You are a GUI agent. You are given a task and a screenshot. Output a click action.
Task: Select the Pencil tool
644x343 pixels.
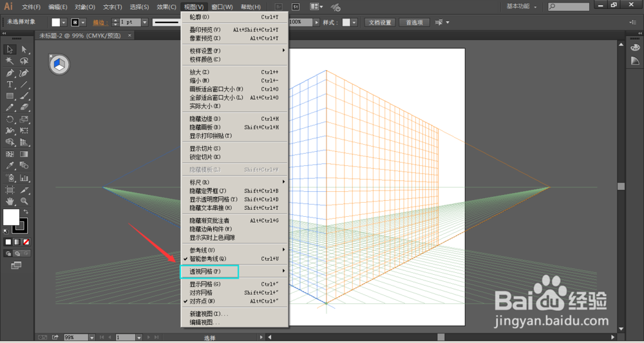(x=10, y=107)
